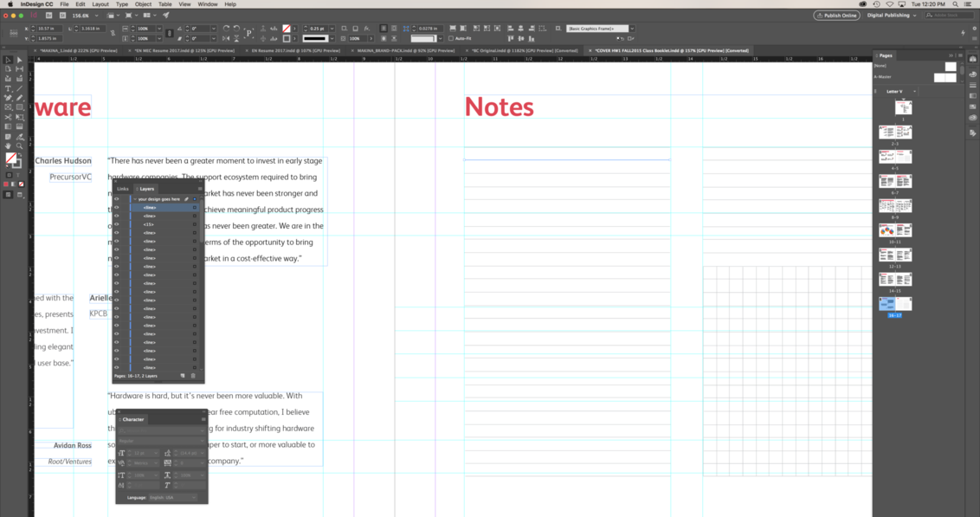The height and width of the screenshot is (517, 980).
Task: Collapse 'your design goes here' layer
Action: point(134,199)
